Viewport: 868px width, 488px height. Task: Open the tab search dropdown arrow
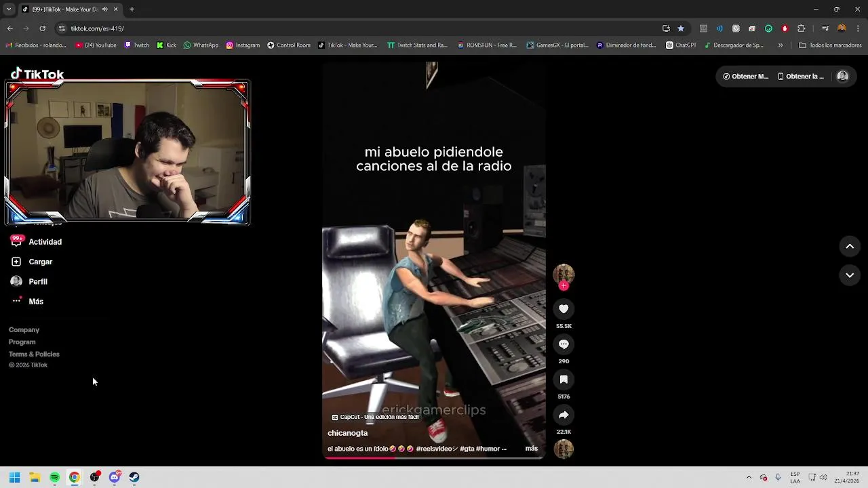coord(8,9)
